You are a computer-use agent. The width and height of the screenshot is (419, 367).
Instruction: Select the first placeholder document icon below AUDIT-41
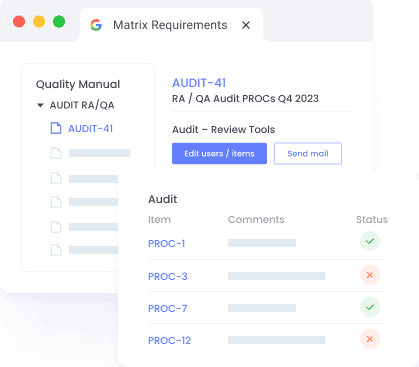tap(56, 153)
